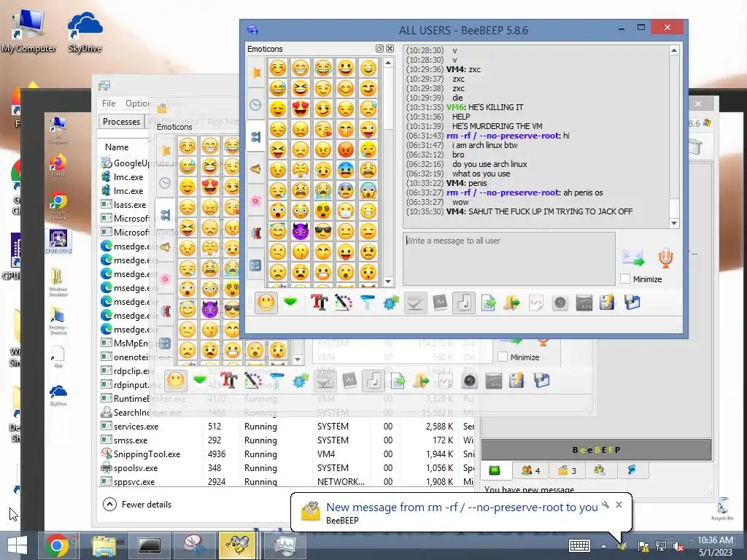
Task: Switch to Processes tab in Task Manager
Action: [x=121, y=122]
